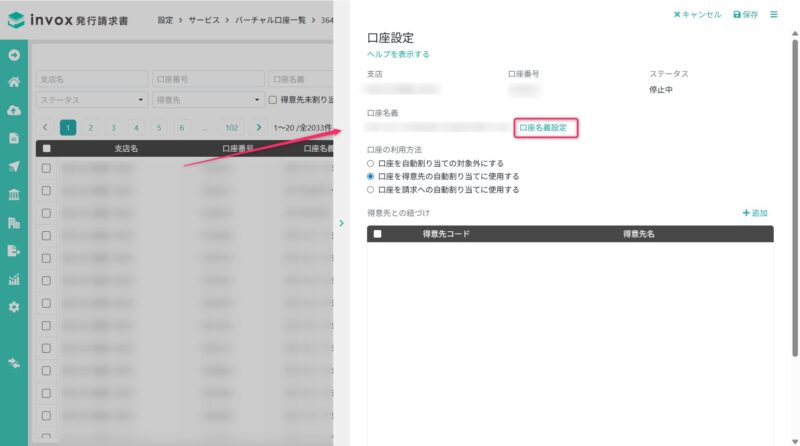The image size is (800, 446).
Task: Click サービス in breadcrumb
Action: 204,20
